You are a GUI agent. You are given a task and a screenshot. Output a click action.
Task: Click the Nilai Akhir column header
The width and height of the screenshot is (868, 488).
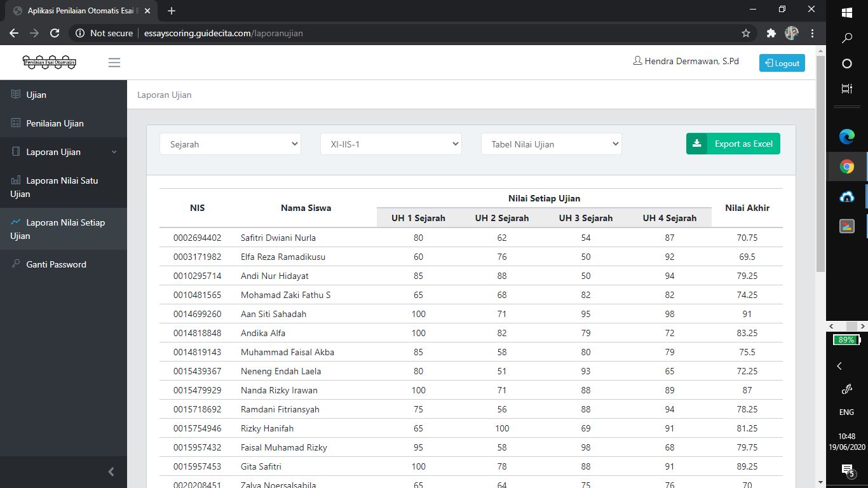pos(747,208)
